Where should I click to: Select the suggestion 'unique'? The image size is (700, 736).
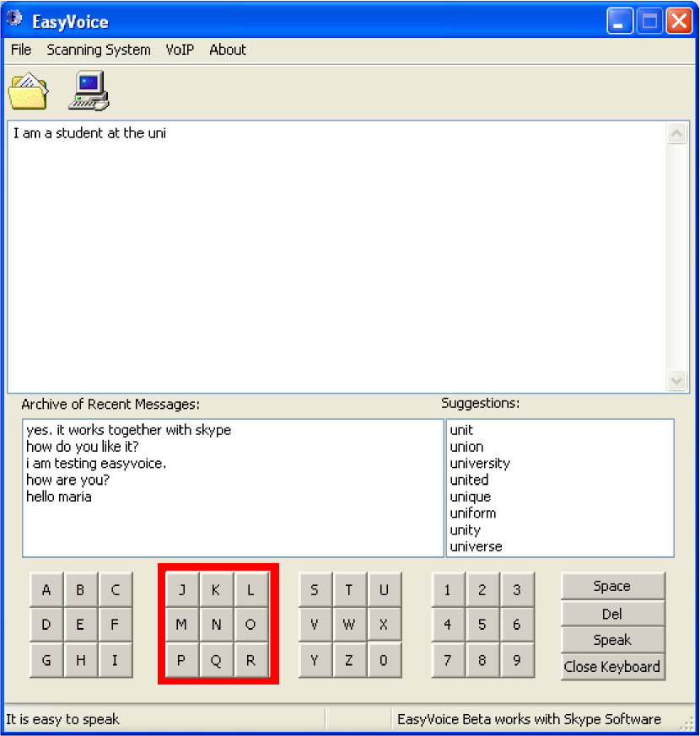click(x=470, y=497)
